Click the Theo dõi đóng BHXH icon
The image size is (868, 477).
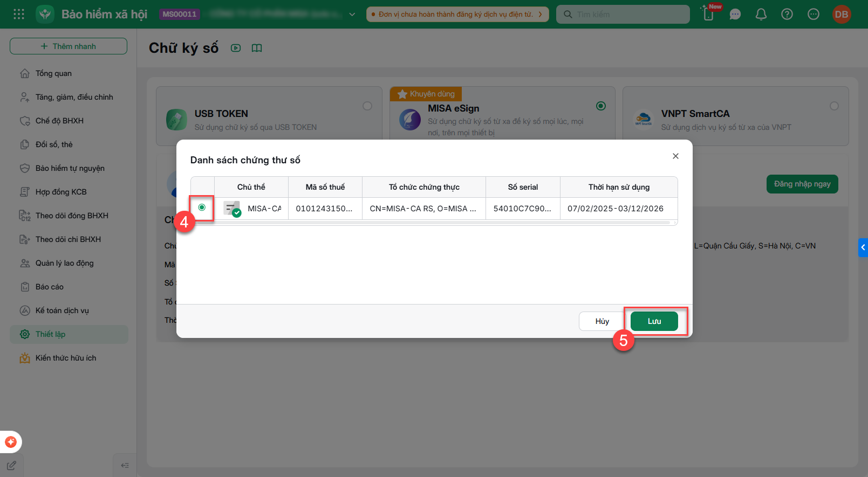coord(25,216)
